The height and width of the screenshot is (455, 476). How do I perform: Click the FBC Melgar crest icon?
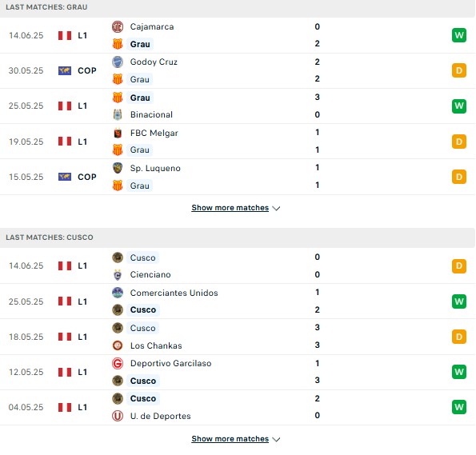click(x=118, y=133)
